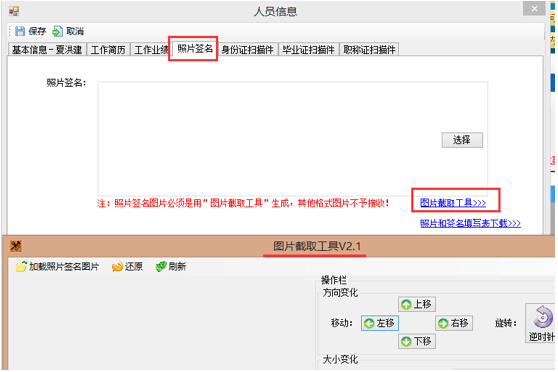Screen dimensions: 558x372
Task: Open the 身份证扫描件 tab
Action: point(247,49)
